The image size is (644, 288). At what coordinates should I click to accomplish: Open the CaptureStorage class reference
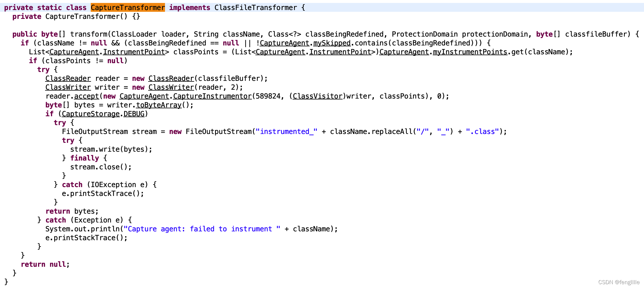91,114
